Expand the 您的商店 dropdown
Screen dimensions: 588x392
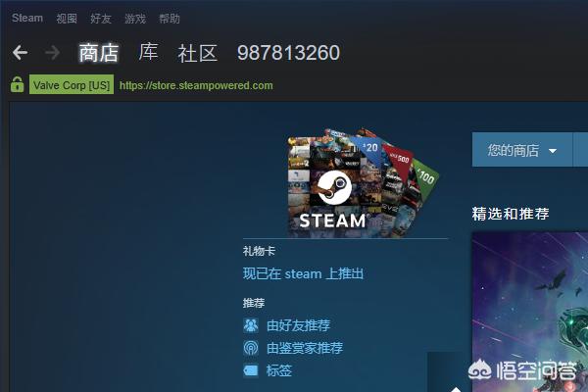(522, 150)
